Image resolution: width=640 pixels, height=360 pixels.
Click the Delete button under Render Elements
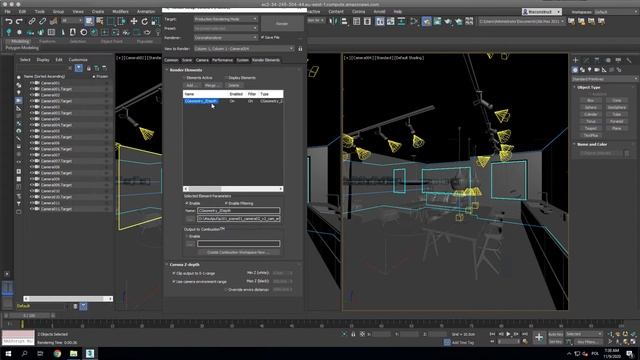[234, 85]
